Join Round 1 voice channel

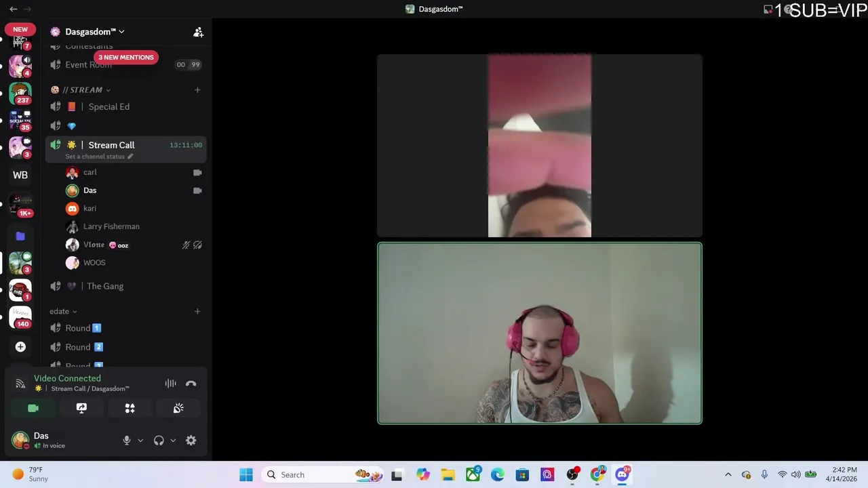125,329
